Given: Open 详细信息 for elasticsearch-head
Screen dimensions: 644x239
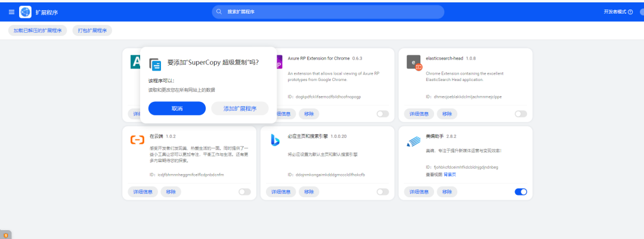Looking at the screenshot, I should tap(419, 114).
